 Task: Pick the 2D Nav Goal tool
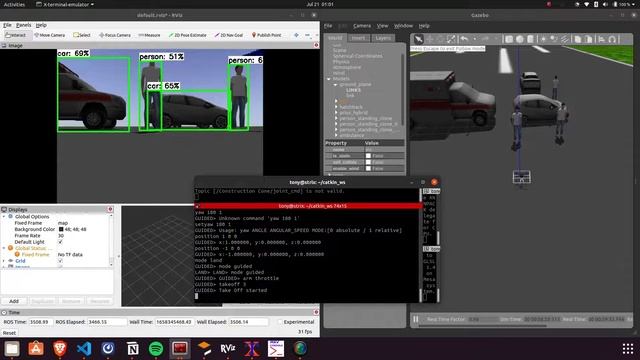click(229, 35)
